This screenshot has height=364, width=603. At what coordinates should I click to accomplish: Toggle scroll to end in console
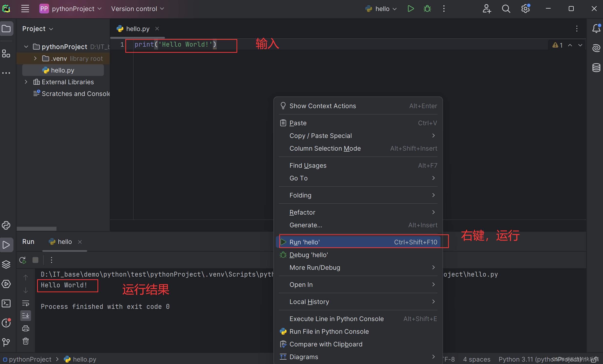pyautogui.click(x=26, y=316)
